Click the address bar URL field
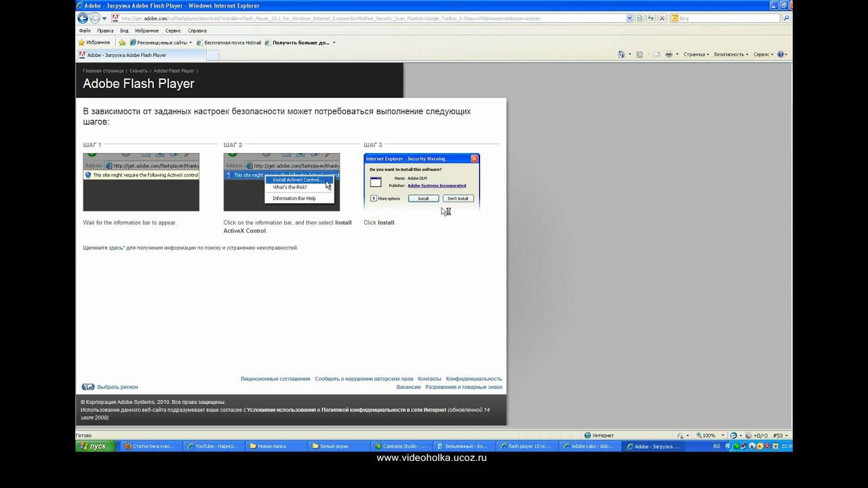 click(x=372, y=18)
